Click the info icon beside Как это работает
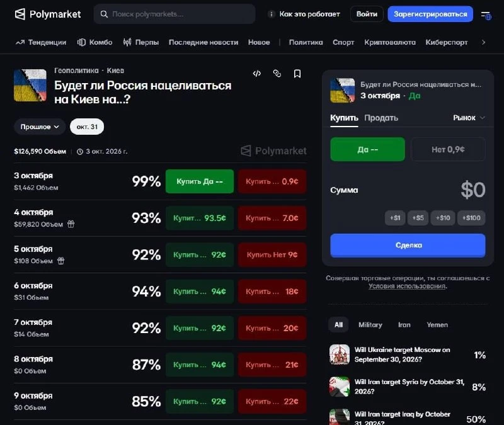Image resolution: width=504 pixels, height=425 pixels. pyautogui.click(x=272, y=14)
